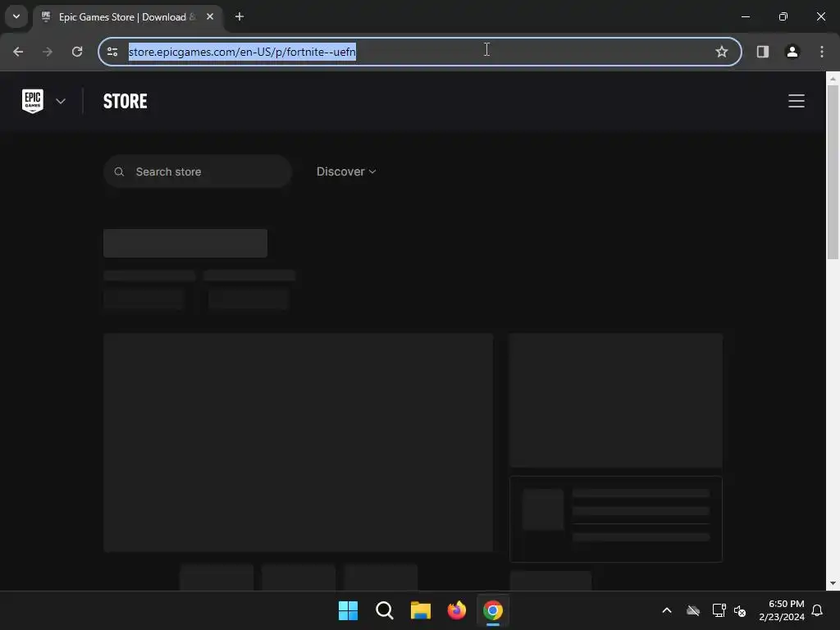Viewport: 840px width, 630px height.
Task: Open the notification bell
Action: coord(817,610)
